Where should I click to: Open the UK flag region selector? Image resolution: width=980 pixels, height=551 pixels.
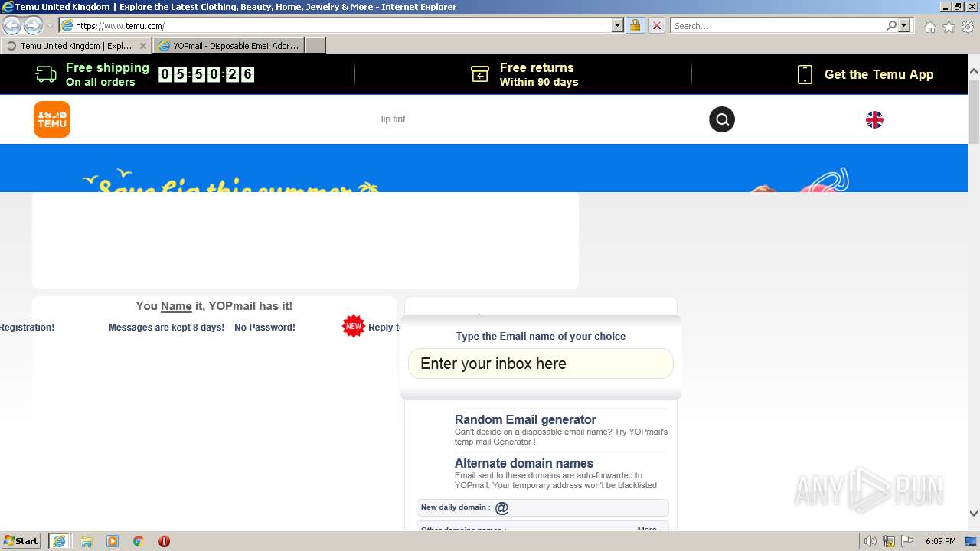pyautogui.click(x=874, y=119)
